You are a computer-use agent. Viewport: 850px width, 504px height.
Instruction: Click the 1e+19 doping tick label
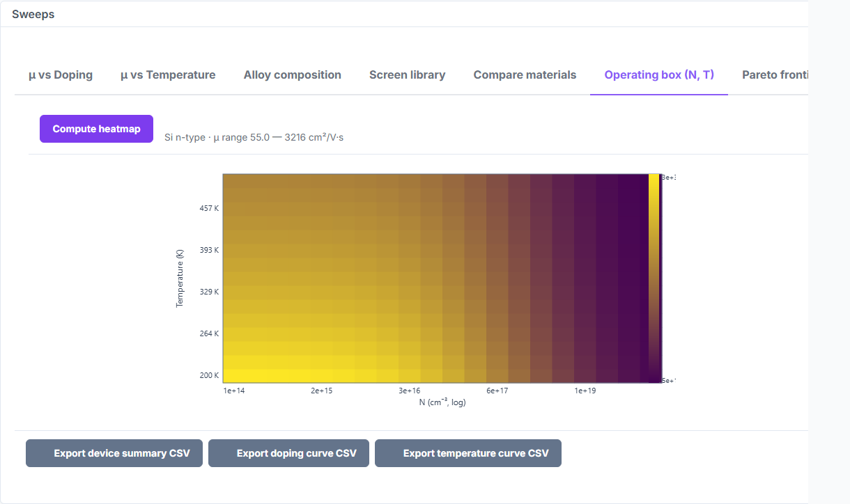point(585,391)
